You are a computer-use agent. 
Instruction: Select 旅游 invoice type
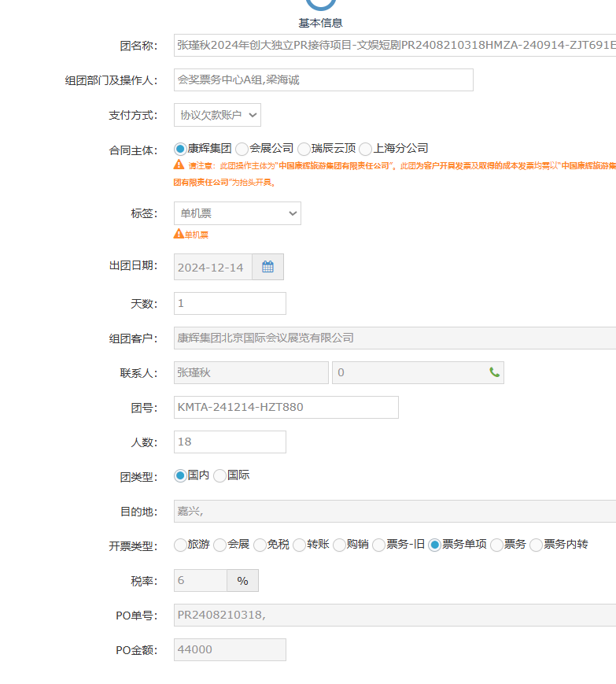click(180, 545)
